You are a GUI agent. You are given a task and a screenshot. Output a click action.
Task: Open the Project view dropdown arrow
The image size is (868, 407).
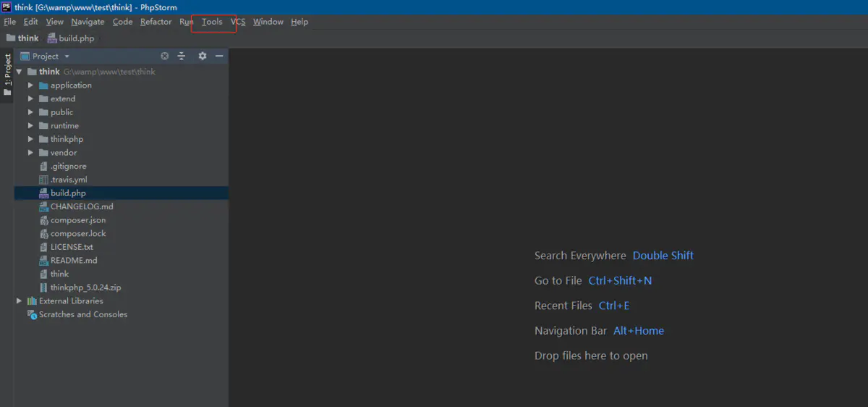click(67, 56)
